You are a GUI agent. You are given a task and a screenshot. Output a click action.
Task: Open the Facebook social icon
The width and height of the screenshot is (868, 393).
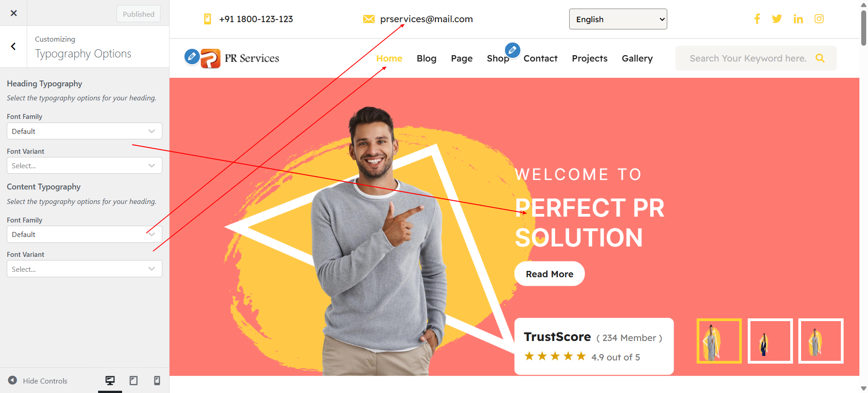(x=757, y=19)
